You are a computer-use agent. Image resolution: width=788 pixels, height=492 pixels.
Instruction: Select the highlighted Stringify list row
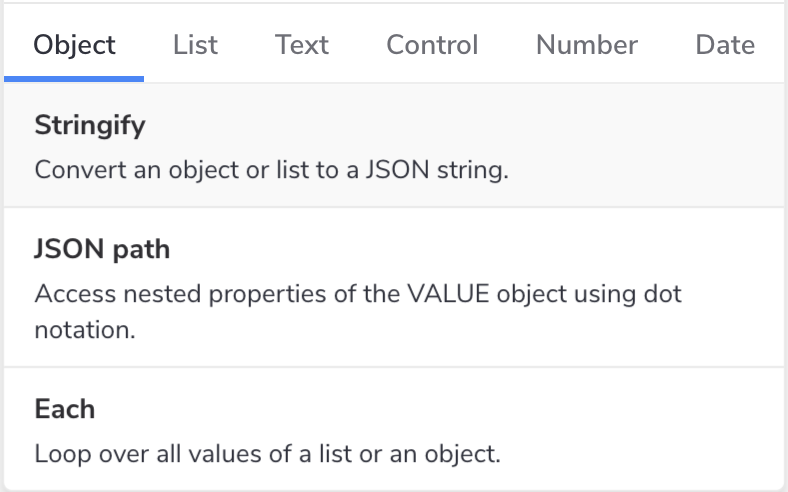[x=394, y=146]
